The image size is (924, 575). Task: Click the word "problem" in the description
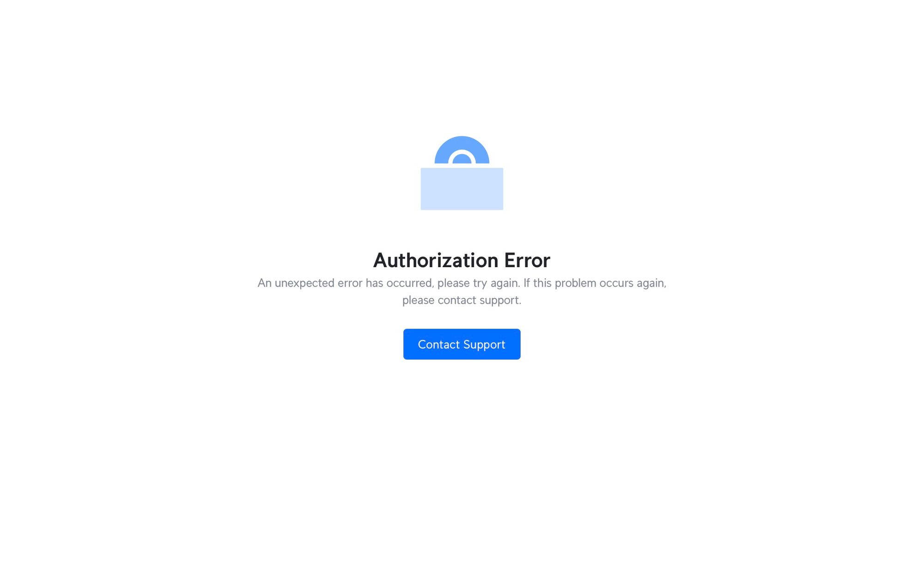575,283
